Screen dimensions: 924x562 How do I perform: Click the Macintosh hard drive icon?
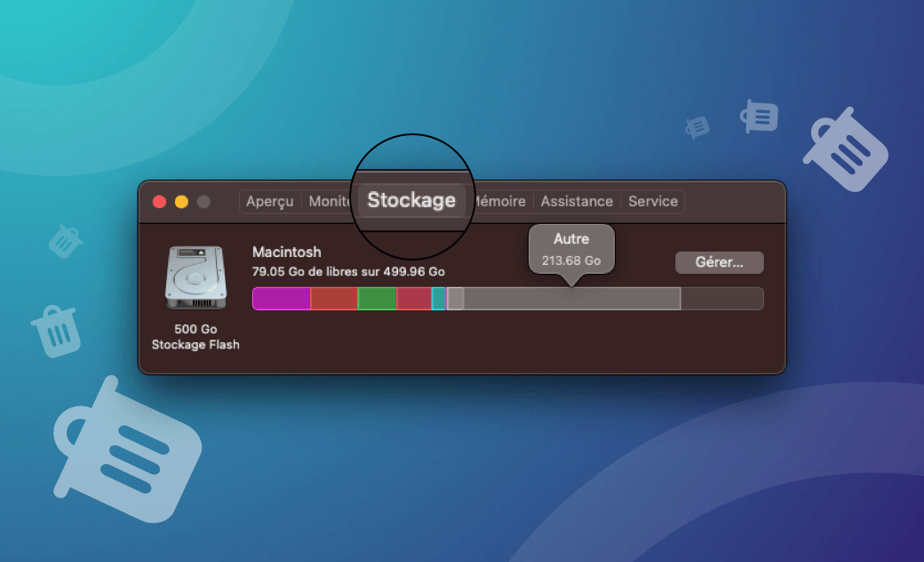click(195, 279)
